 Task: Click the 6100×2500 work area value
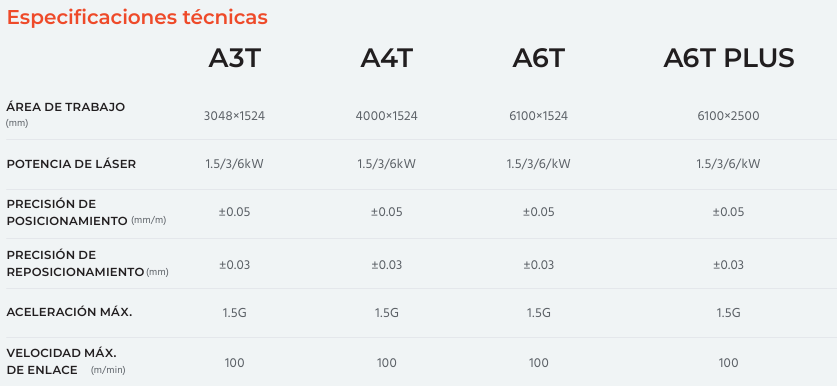pos(728,116)
